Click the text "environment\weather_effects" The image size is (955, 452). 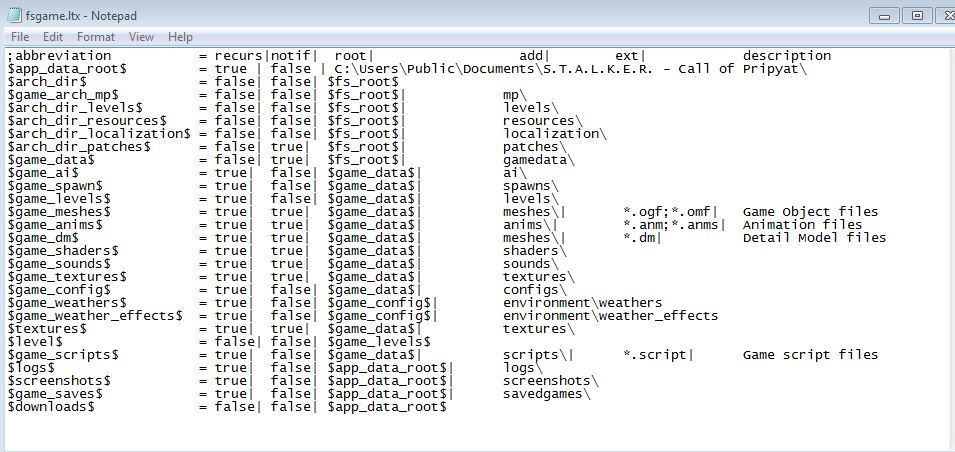(610, 316)
